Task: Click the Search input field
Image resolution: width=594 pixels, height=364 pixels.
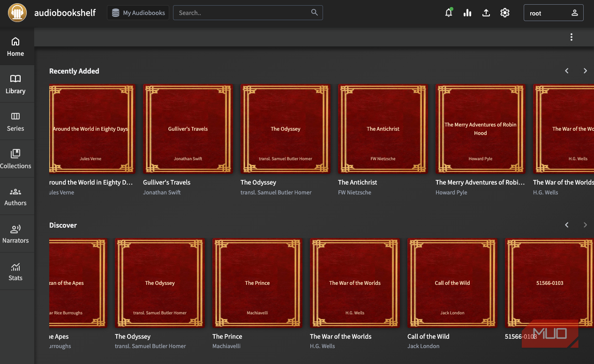Action: 248,13
